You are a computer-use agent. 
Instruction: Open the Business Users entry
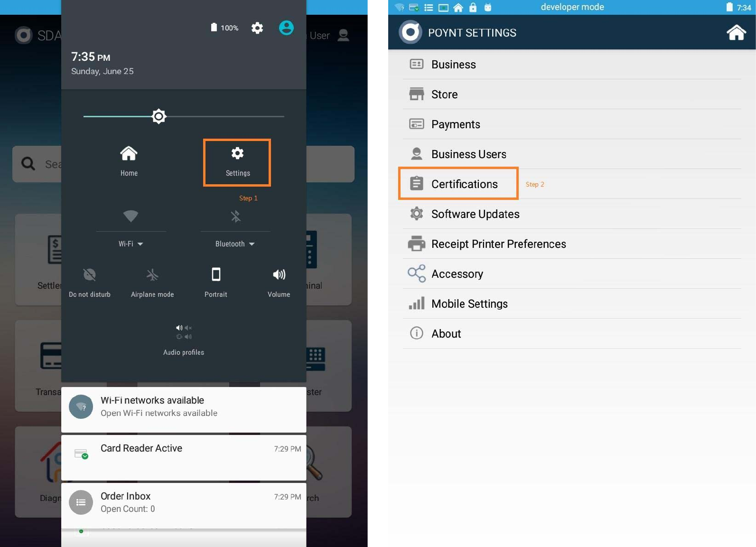click(x=572, y=154)
